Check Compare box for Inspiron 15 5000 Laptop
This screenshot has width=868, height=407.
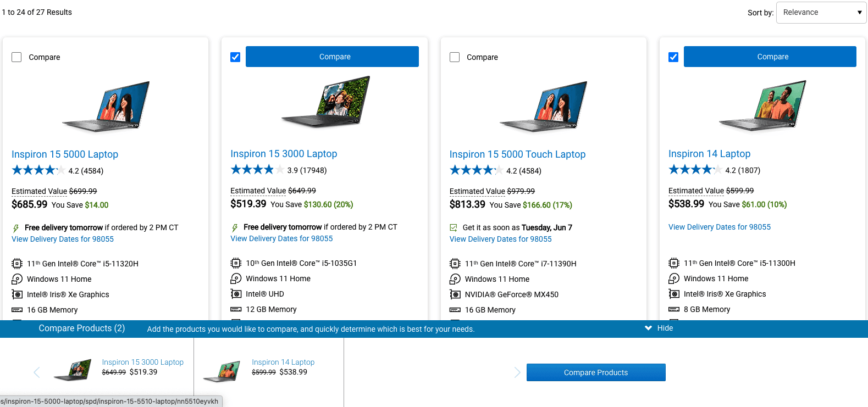pyautogui.click(x=16, y=57)
